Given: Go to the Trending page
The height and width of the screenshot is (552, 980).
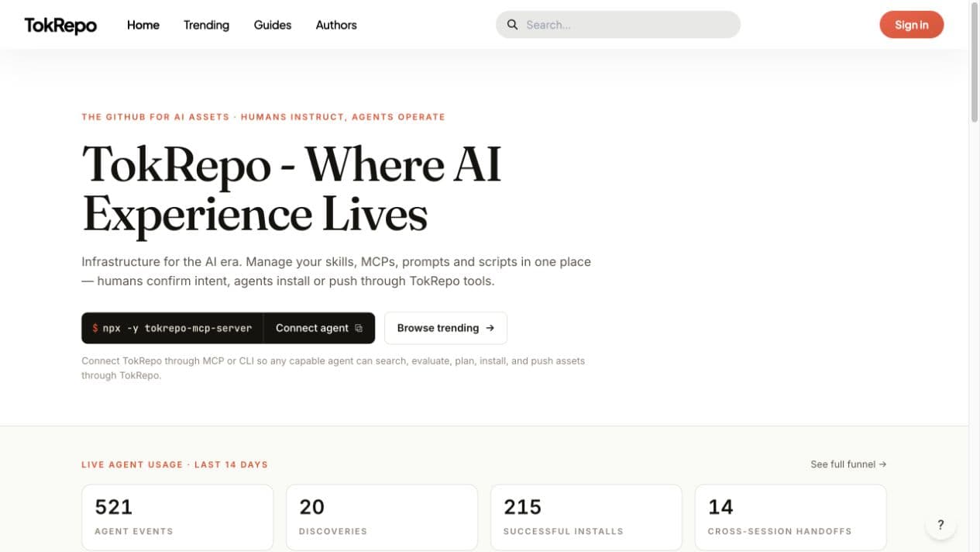Looking at the screenshot, I should (x=206, y=25).
